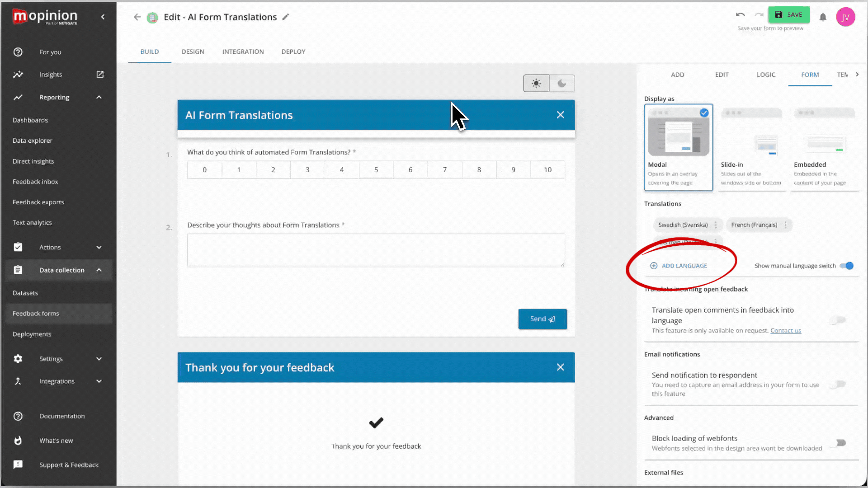Toggle Block loading of webfonts

point(838,443)
